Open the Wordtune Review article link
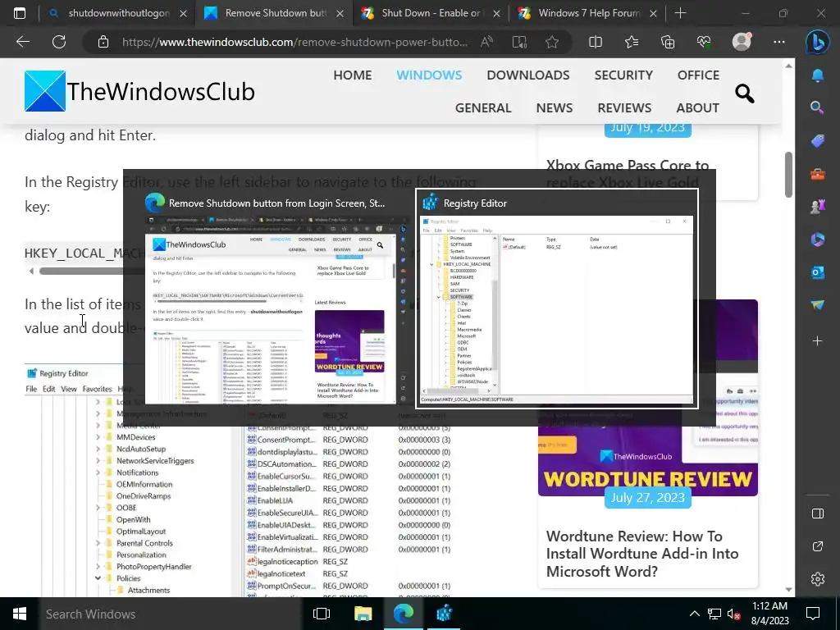 pos(641,554)
